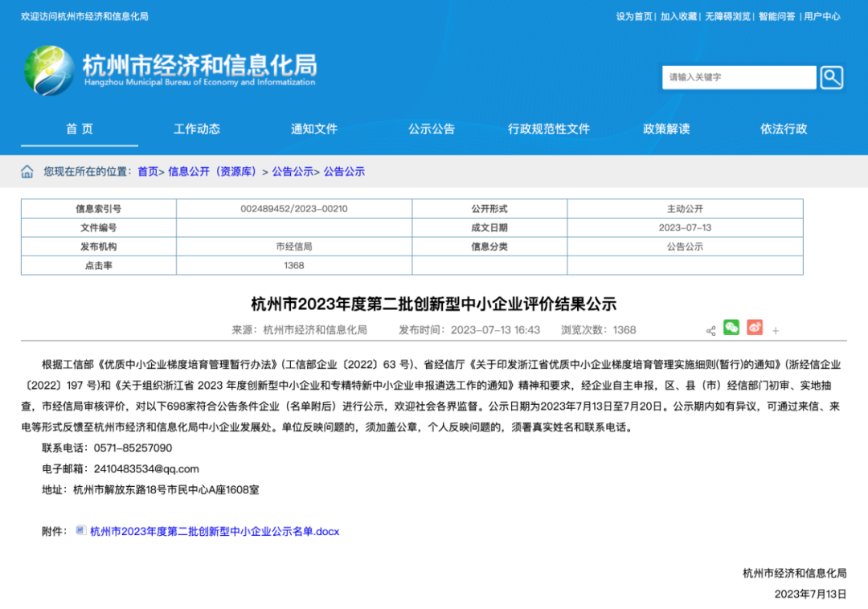Open the 工作动态 navigation tab
Screen dimensions: 868x609
(x=197, y=129)
